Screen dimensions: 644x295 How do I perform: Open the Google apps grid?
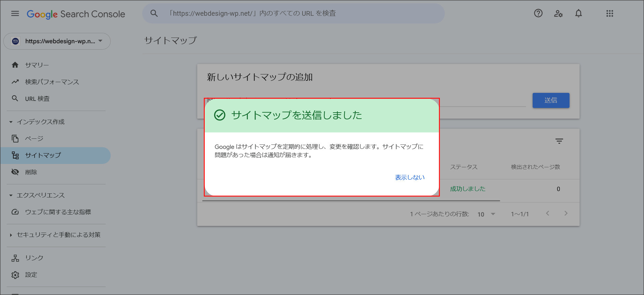[610, 13]
